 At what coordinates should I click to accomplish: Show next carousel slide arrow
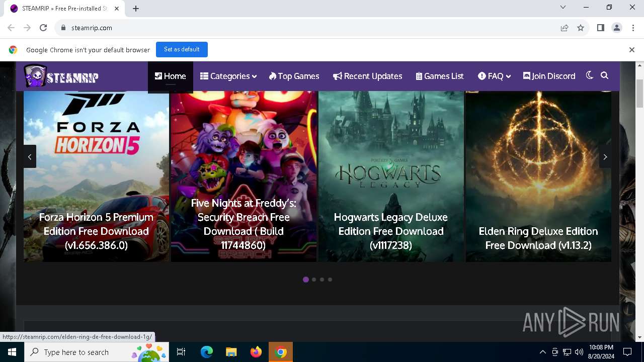(605, 157)
